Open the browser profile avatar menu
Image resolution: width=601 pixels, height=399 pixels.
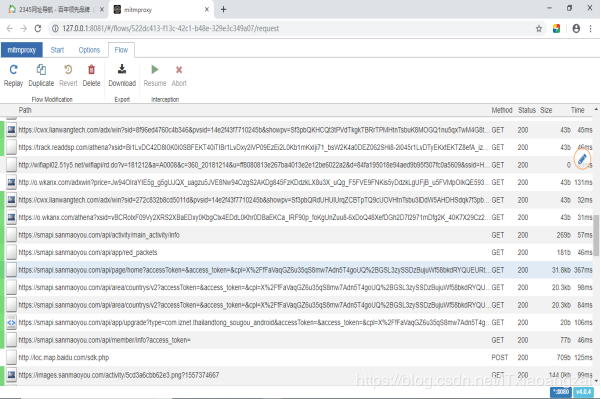[x=576, y=28]
